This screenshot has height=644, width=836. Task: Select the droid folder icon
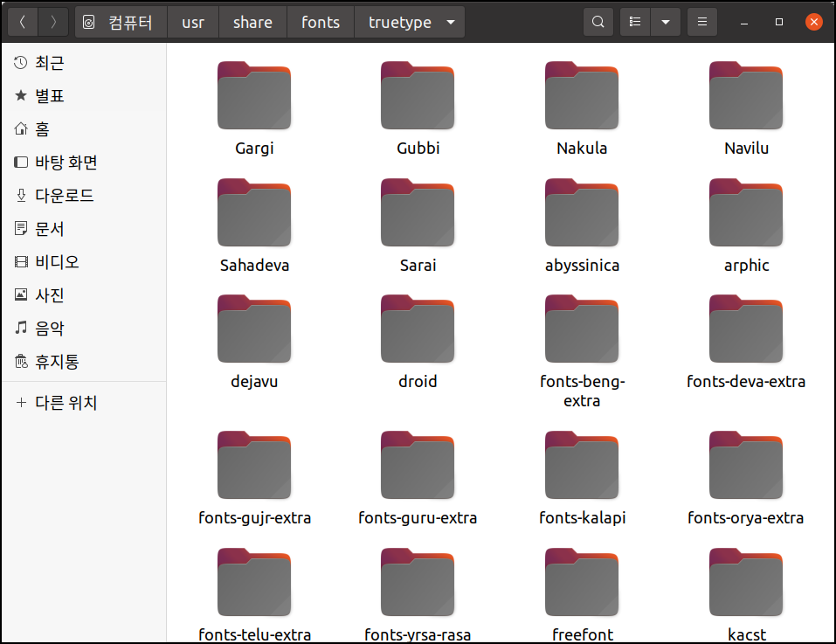tap(418, 329)
